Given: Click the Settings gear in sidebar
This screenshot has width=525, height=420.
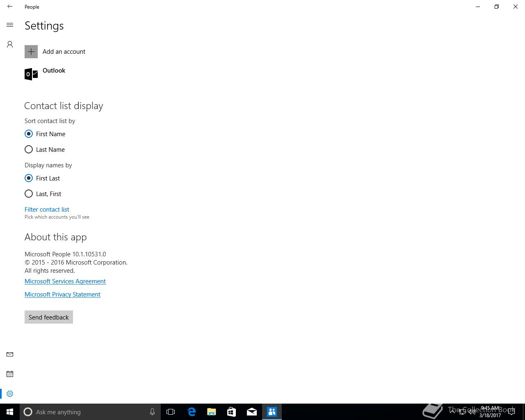Looking at the screenshot, I should pos(10,394).
